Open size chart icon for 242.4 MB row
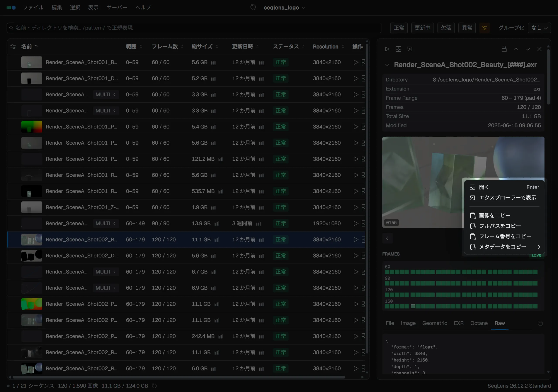The height and width of the screenshot is (392, 558). 221,336
